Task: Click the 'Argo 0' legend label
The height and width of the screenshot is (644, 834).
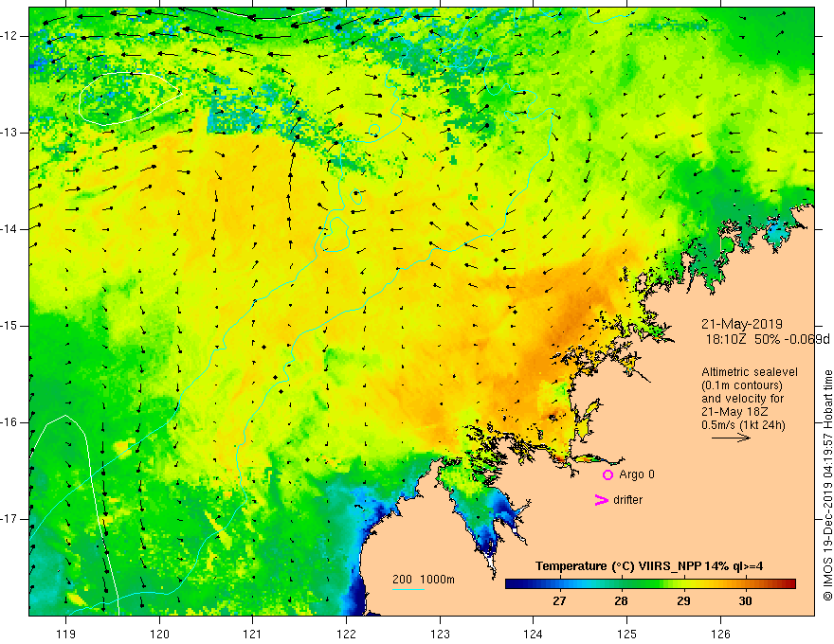Action: click(637, 474)
